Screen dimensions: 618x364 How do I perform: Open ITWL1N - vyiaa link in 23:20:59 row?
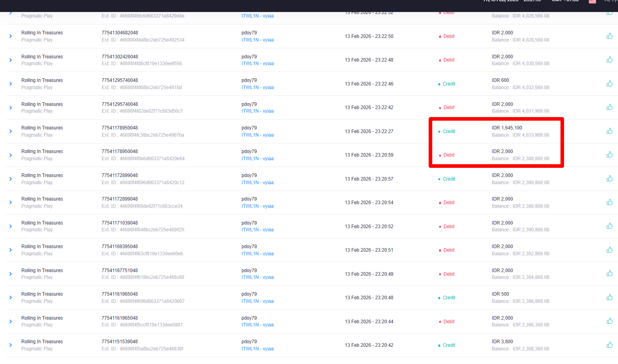point(258,159)
